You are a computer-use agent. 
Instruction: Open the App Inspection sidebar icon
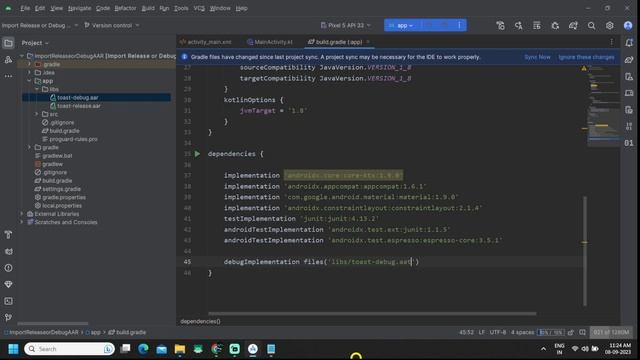[x=629, y=127]
